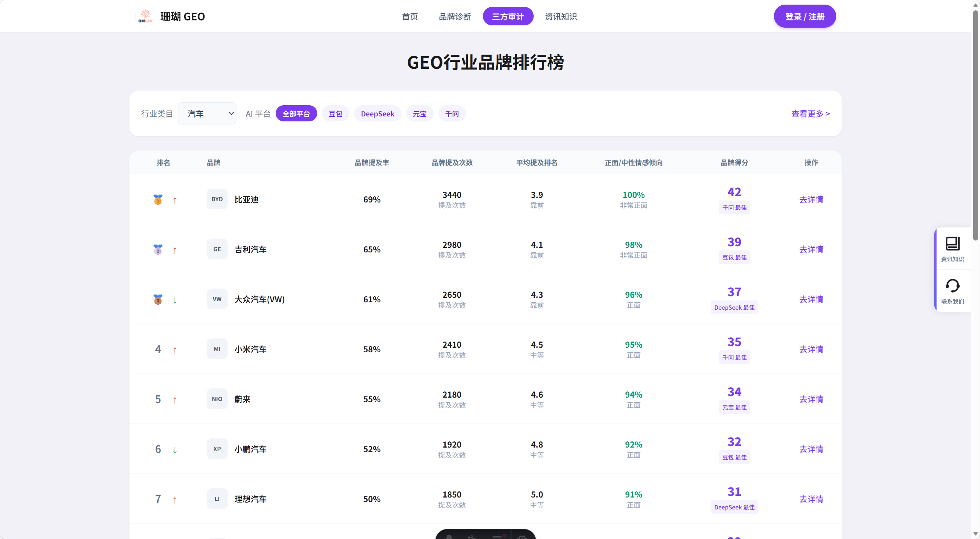Click the 品牌提及次数 column header

pos(452,163)
